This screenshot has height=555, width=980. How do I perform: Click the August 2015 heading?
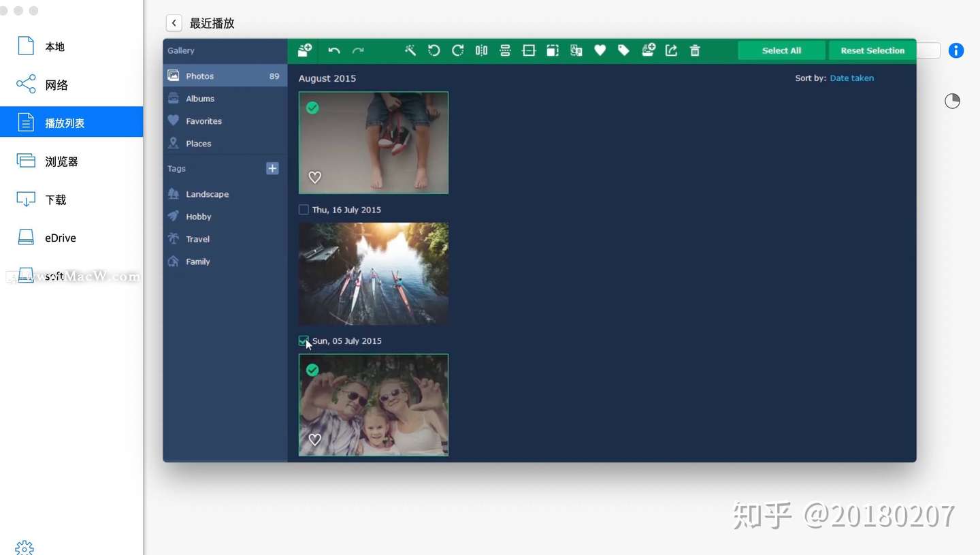point(327,78)
